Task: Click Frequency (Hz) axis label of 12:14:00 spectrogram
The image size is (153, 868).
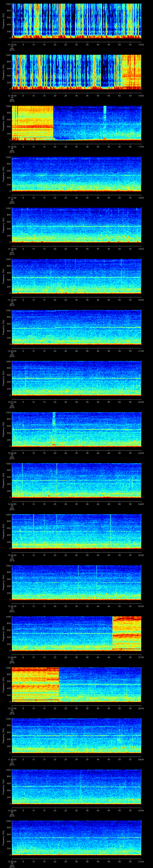Action: pos(3,21)
